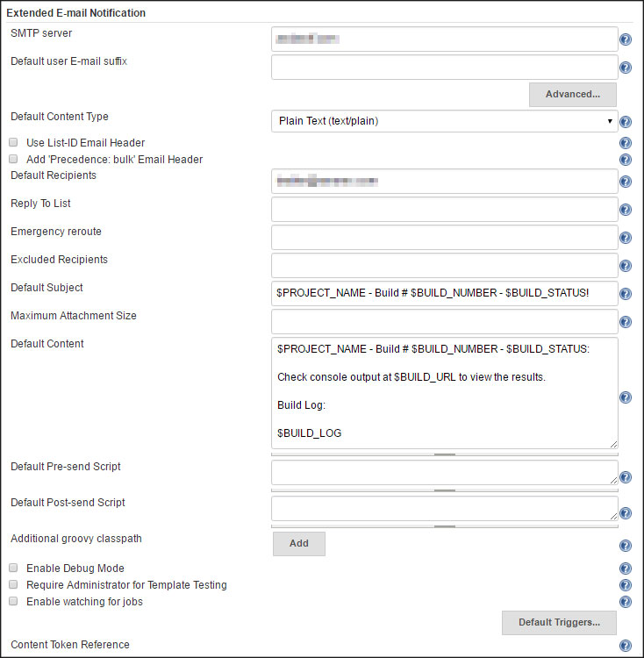Focus the Default Recipients field
This screenshot has width=644, height=658.
pyautogui.click(x=444, y=182)
